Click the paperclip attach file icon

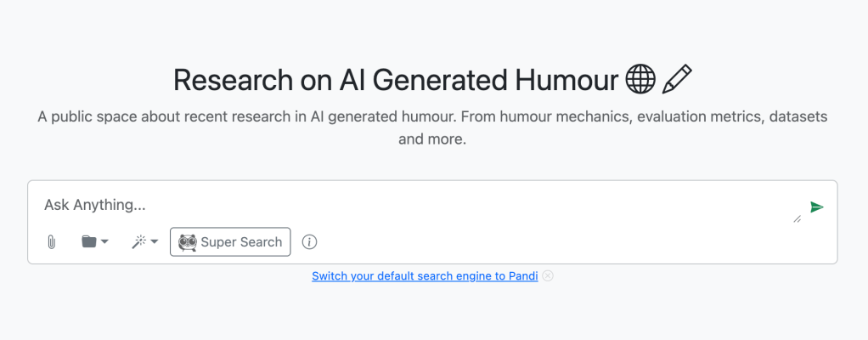pos(51,242)
